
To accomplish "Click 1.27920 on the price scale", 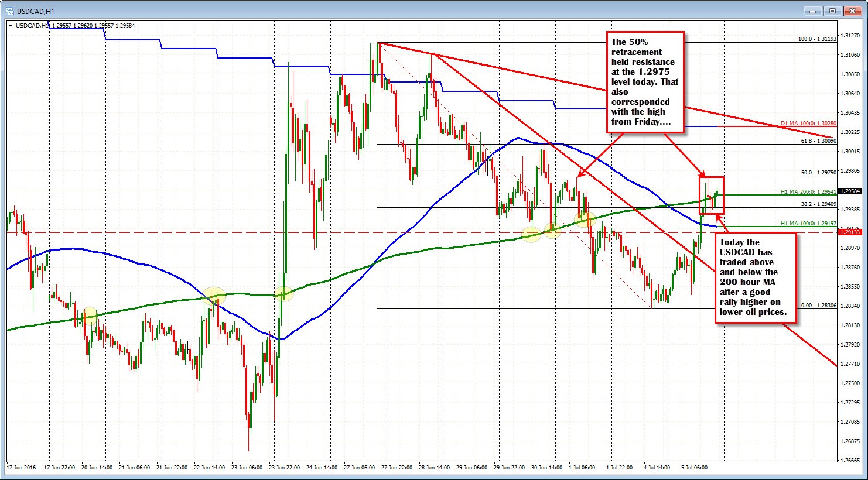I will tap(850, 345).
